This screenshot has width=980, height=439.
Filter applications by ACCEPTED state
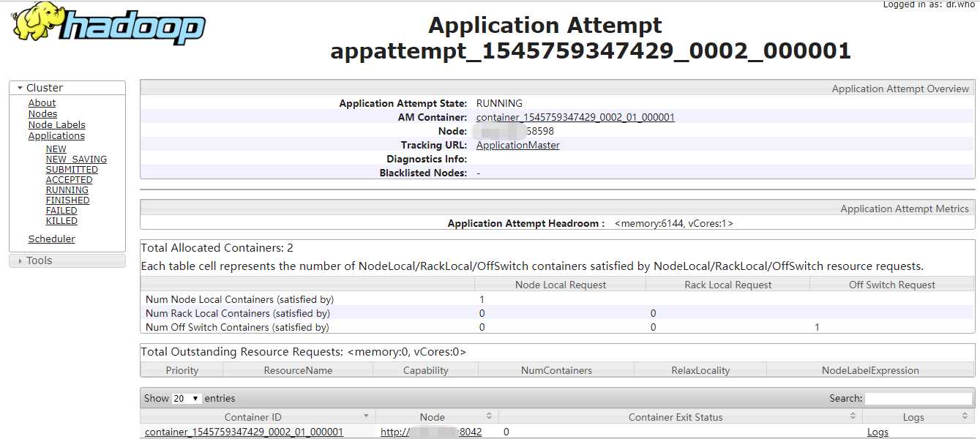69,180
